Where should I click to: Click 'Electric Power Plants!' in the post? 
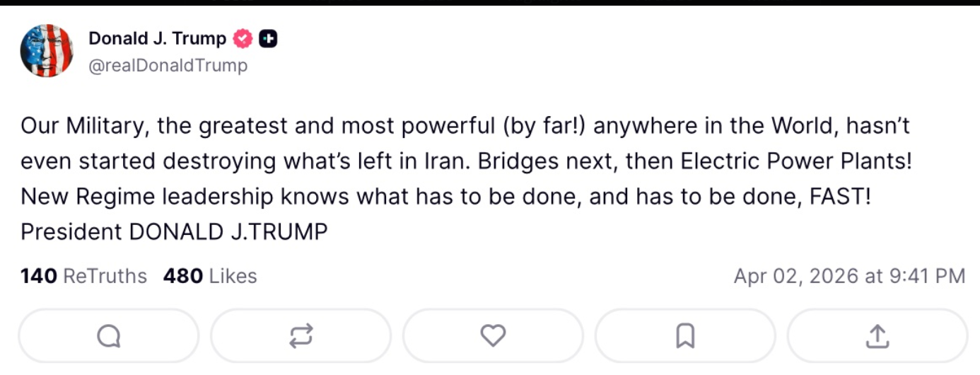click(796, 162)
